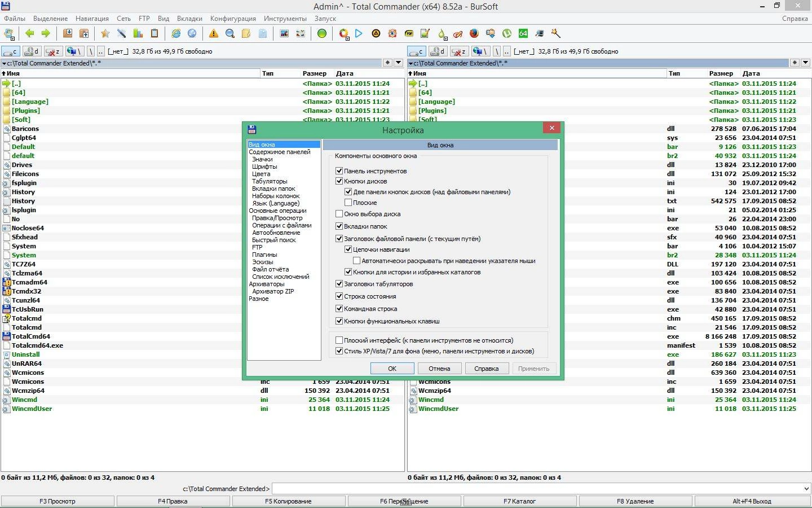
Task: Open the 'Файлы' menu
Action: pos(15,19)
